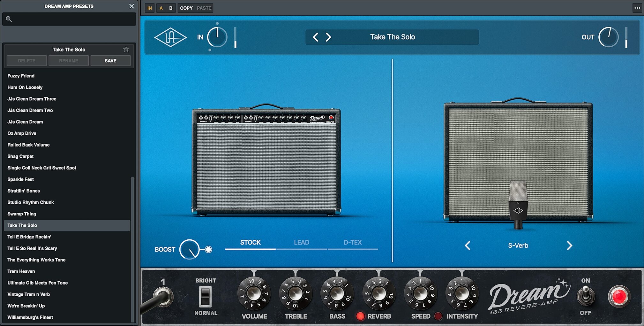Load the Shag Carpet preset
644x326 pixels.
coord(67,156)
